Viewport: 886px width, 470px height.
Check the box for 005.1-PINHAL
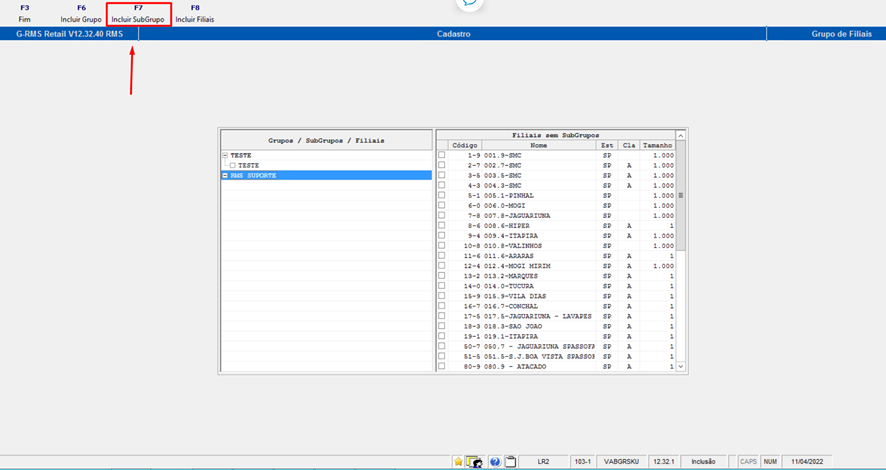point(442,195)
